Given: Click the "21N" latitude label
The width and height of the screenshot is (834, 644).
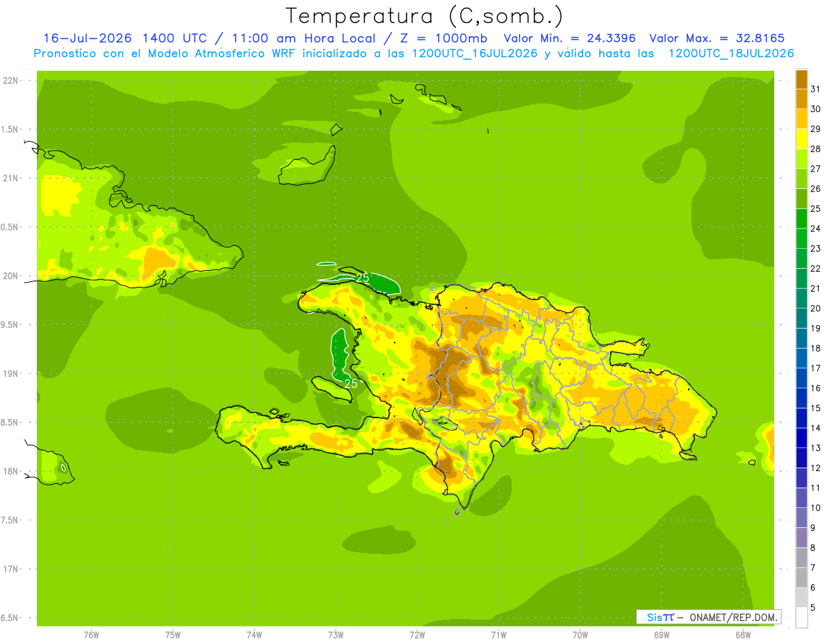Looking at the screenshot, I should (11, 178).
